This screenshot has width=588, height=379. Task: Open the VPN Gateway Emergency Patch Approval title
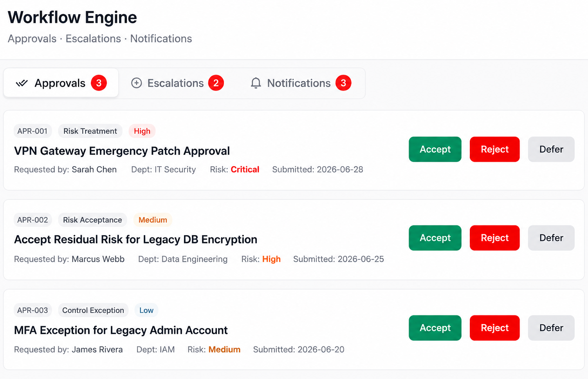point(122,151)
